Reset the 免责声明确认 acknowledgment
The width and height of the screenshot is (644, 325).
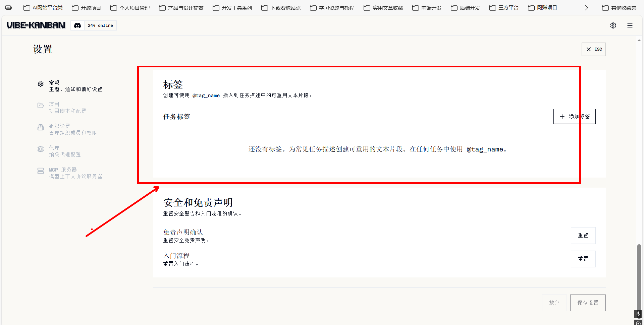pos(583,236)
